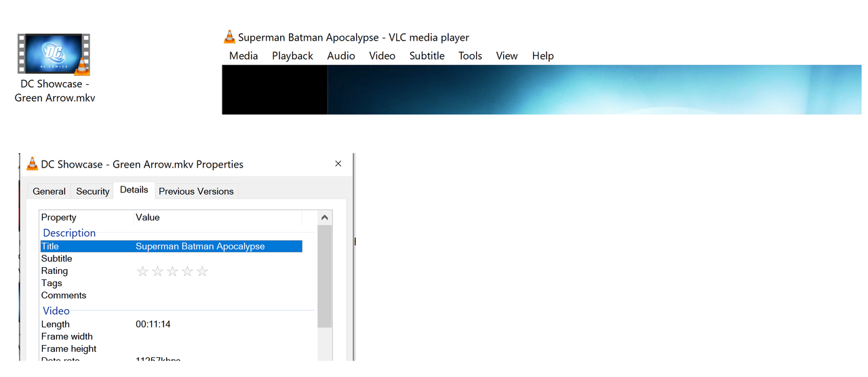Click the VLC video playback area
The image size is (868, 377).
[x=541, y=90]
